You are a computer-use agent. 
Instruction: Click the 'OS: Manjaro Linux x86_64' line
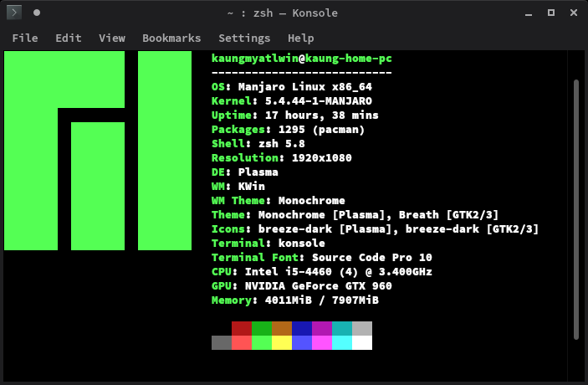(x=292, y=87)
